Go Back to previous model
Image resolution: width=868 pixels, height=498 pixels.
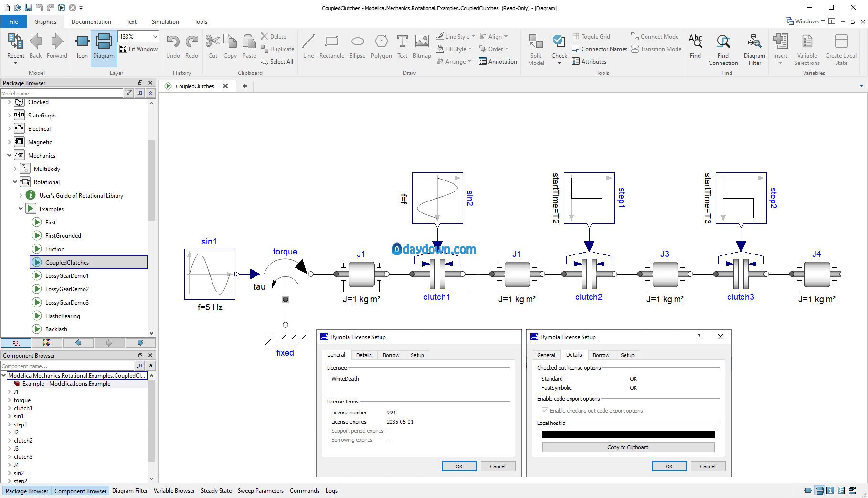pyautogui.click(x=36, y=46)
